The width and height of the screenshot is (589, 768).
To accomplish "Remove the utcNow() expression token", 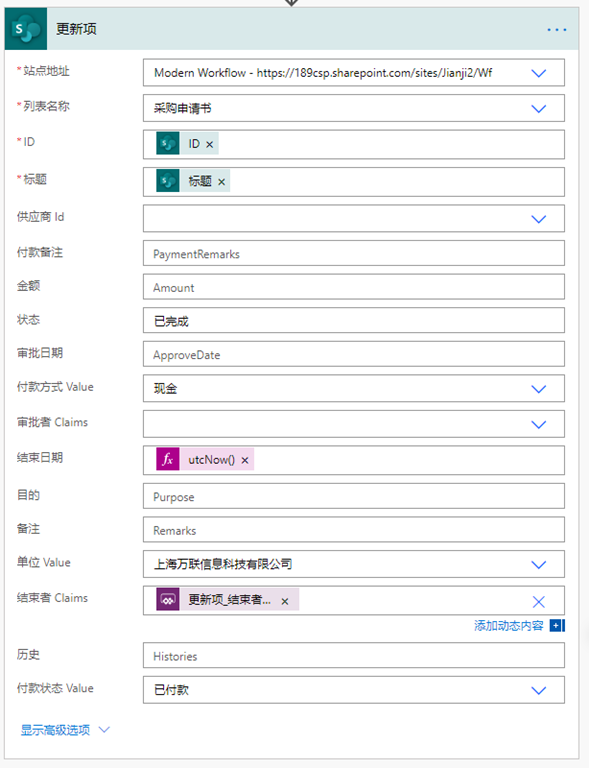I will 245,460.
